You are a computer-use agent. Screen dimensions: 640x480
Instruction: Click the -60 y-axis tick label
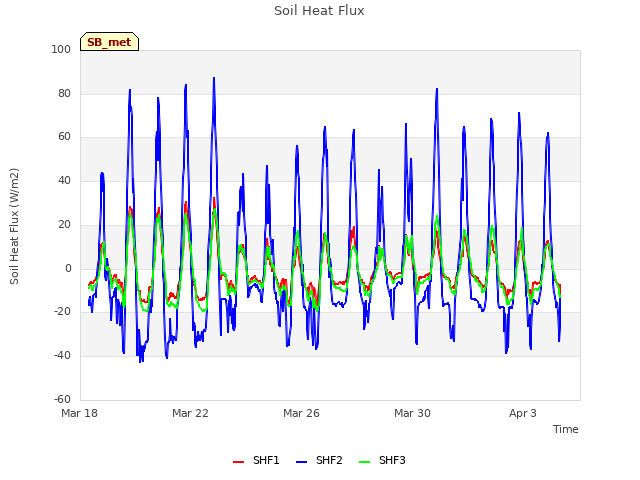click(x=62, y=399)
